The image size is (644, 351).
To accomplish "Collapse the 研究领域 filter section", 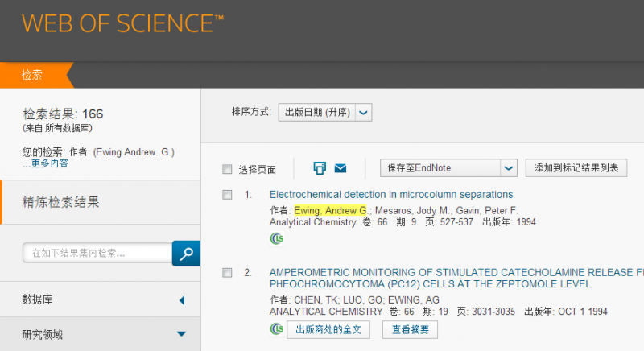I will pyautogui.click(x=181, y=334).
